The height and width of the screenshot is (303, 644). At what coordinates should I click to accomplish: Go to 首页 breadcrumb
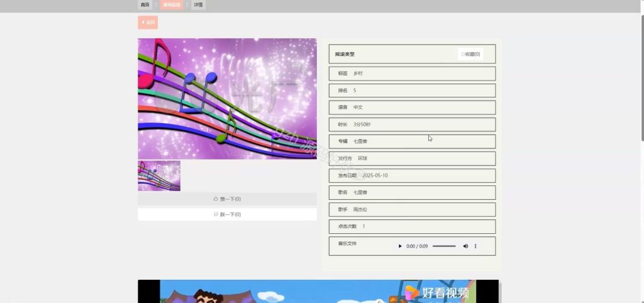(145, 5)
